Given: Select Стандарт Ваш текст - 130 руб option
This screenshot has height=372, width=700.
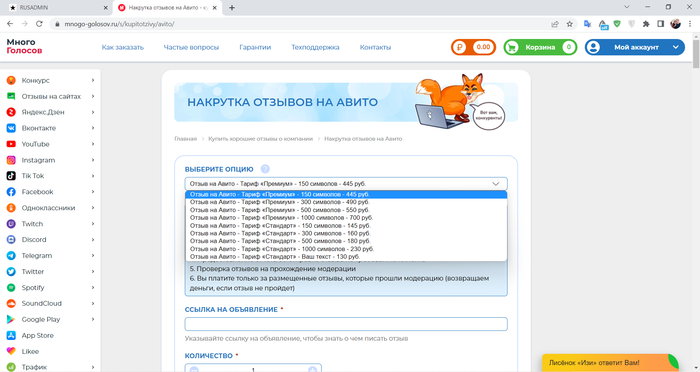Looking at the screenshot, I should pos(346,256).
